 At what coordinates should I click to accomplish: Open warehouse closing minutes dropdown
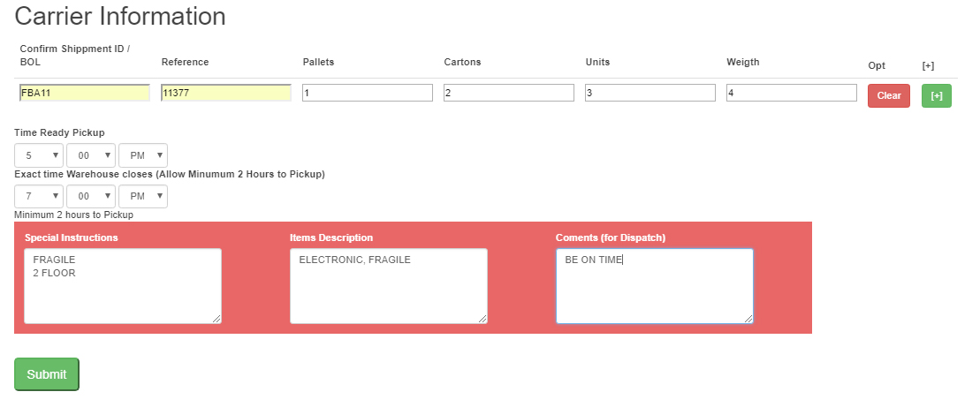tap(91, 196)
